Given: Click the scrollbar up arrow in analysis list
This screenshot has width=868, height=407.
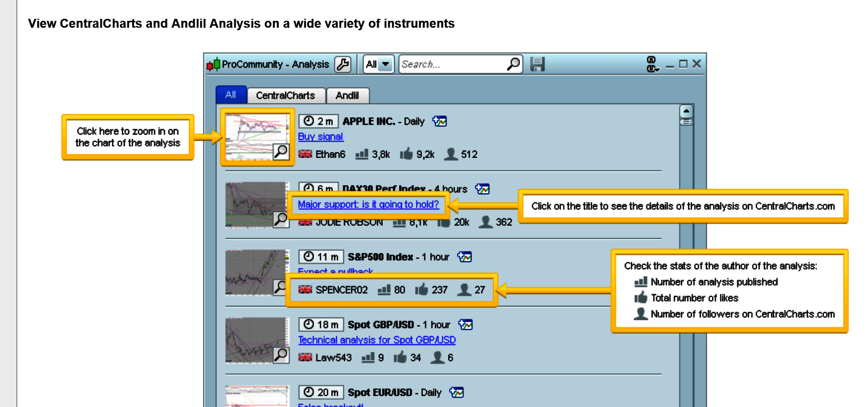Looking at the screenshot, I should 686,111.
